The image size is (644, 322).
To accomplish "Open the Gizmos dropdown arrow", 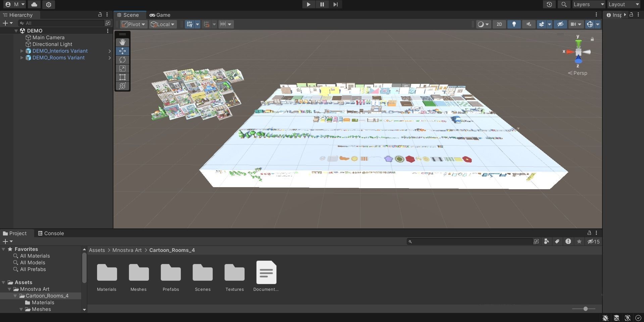I will coord(598,24).
